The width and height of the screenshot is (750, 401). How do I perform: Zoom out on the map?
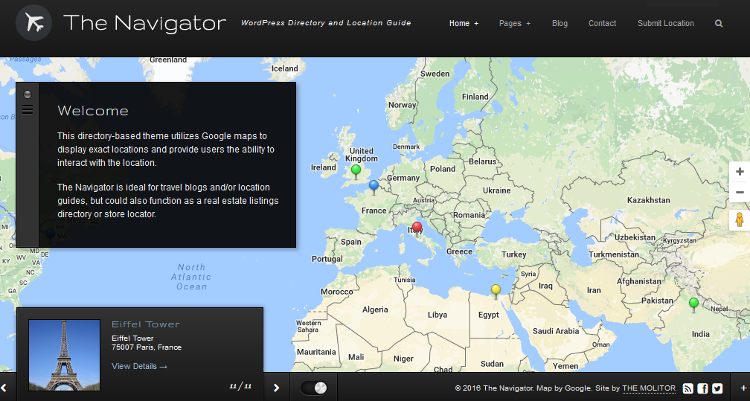pos(739,192)
